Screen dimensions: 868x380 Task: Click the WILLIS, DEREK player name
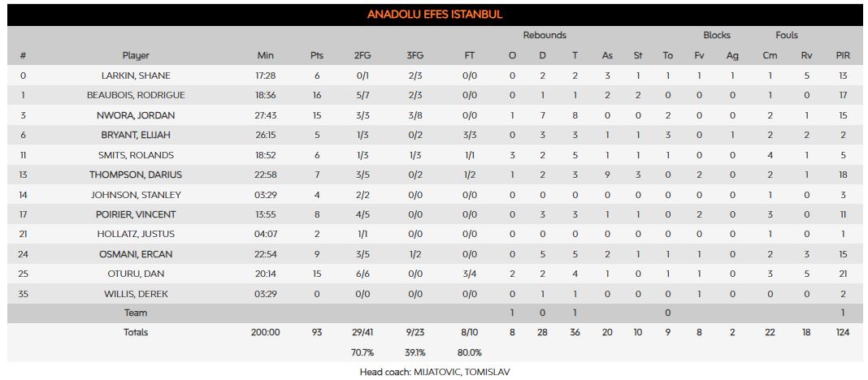[136, 294]
